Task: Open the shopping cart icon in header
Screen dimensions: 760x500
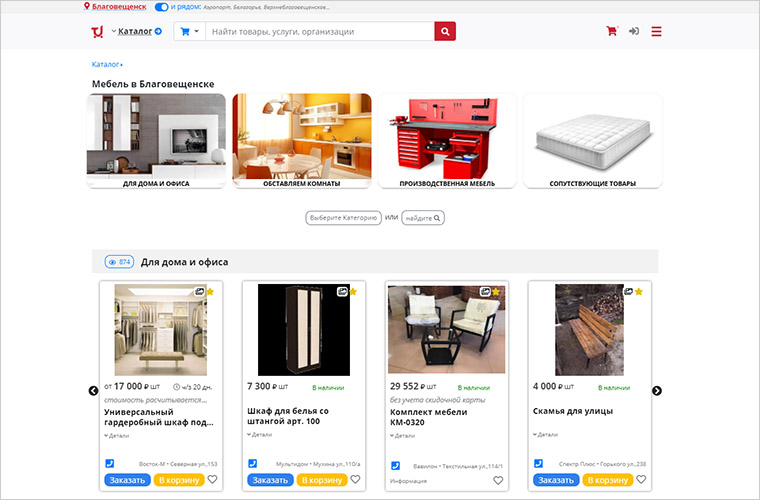Action: 611,31
